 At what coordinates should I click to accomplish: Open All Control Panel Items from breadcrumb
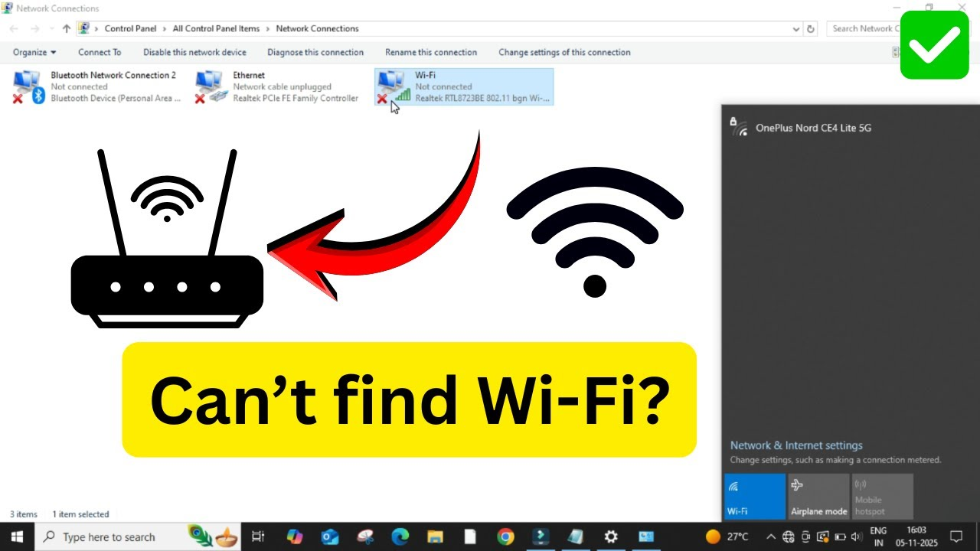pos(216,28)
